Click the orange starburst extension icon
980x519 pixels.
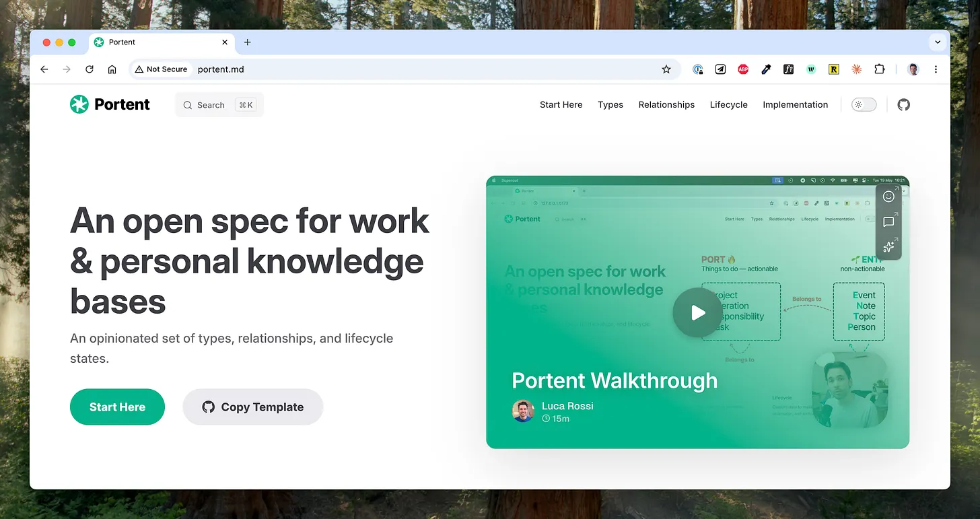coord(856,69)
